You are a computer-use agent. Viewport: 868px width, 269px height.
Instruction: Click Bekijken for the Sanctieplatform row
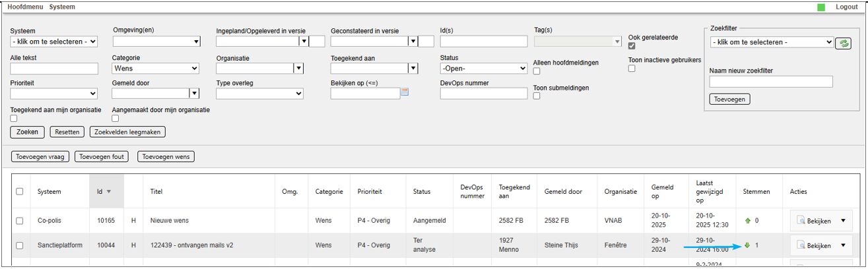click(x=813, y=246)
